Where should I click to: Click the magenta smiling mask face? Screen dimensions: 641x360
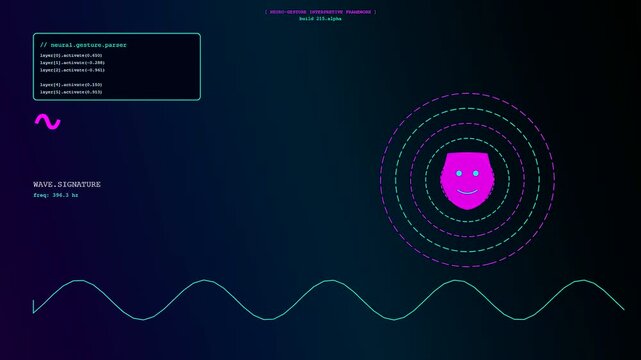(x=467, y=181)
